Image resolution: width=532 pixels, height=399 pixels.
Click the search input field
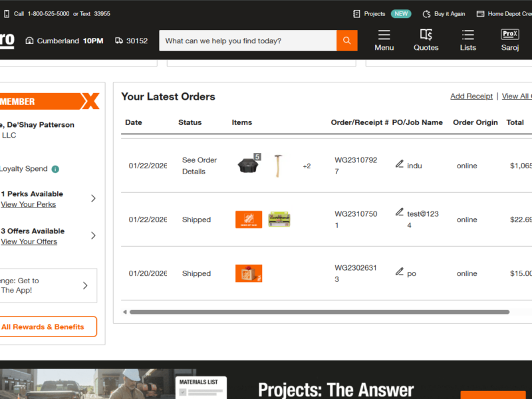point(247,41)
